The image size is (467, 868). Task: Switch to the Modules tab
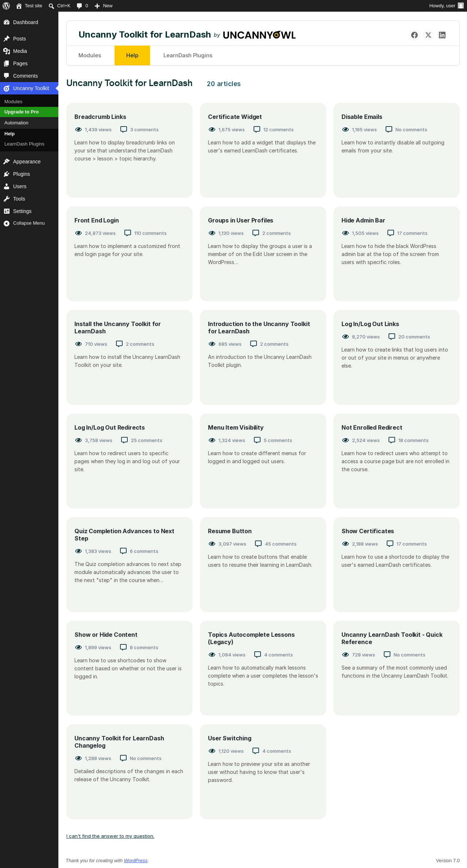point(90,55)
